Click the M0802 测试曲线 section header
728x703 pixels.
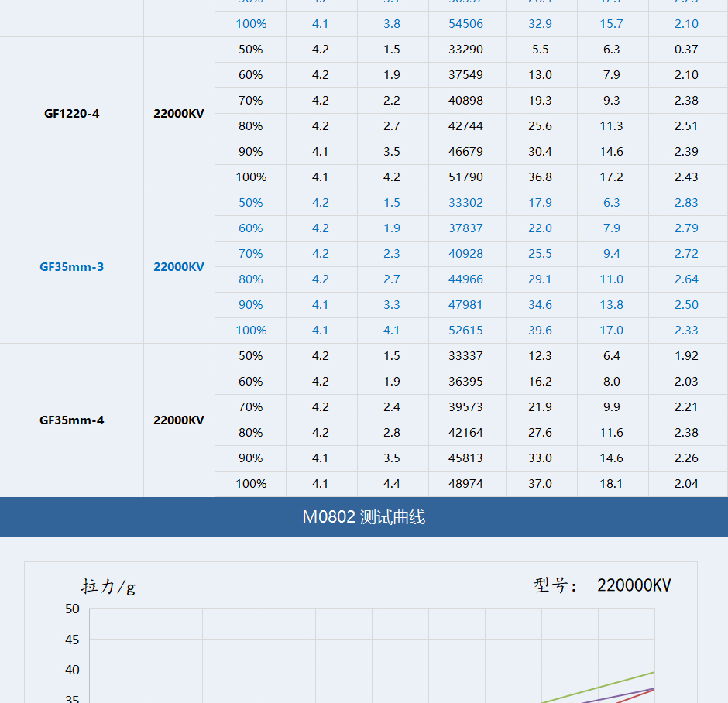(x=363, y=517)
